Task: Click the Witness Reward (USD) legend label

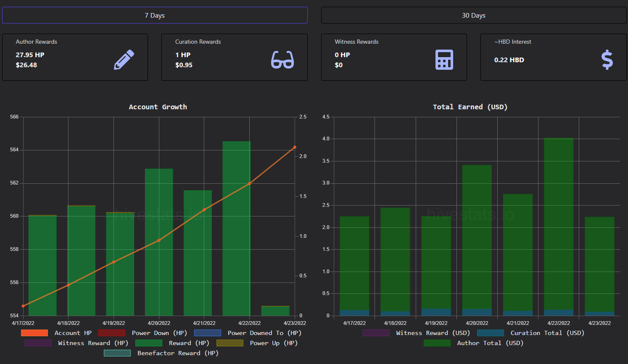Action: [433, 333]
